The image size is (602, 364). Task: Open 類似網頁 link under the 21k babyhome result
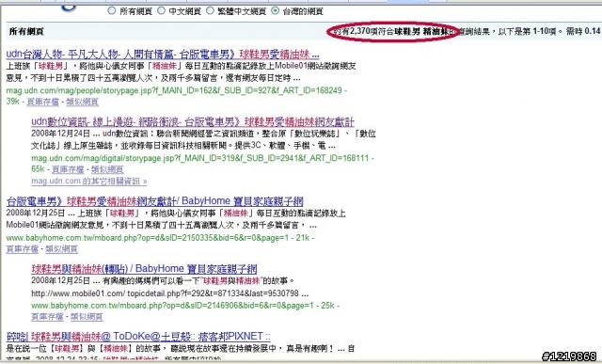[61, 249]
